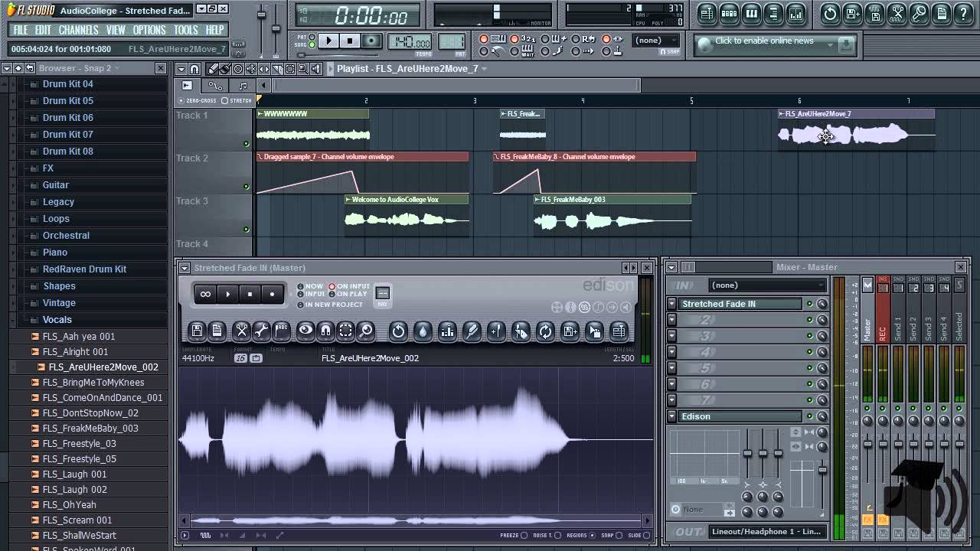Click the Edison loop tuner icon
Screen dimensions: 980x551
tap(545, 331)
